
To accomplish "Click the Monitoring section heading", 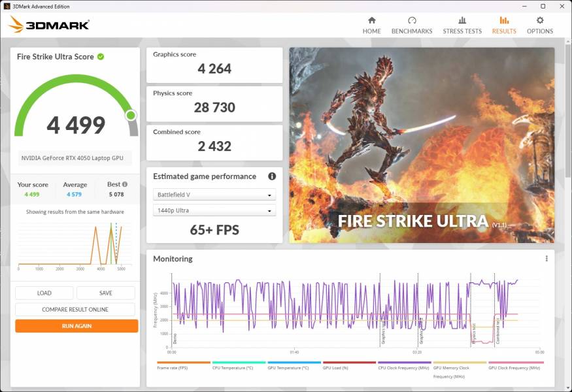I will (173, 259).
